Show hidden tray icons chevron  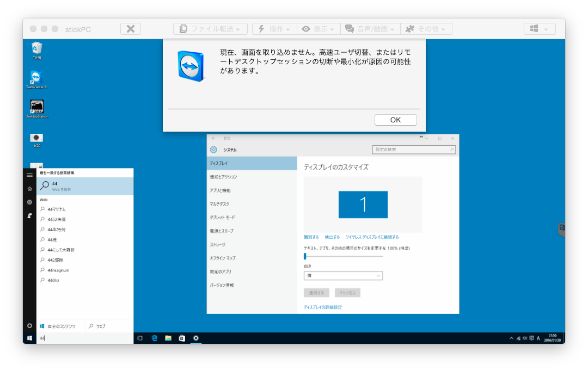click(511, 338)
